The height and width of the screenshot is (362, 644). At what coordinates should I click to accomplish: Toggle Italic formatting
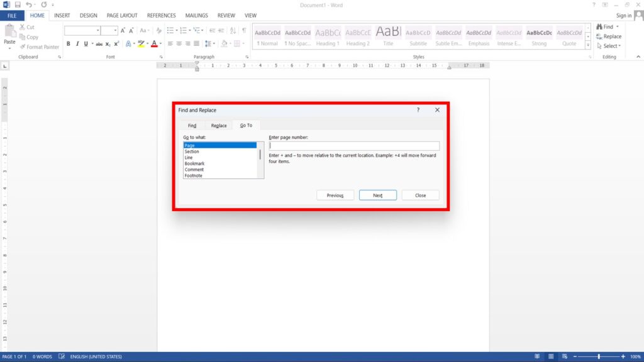77,44
